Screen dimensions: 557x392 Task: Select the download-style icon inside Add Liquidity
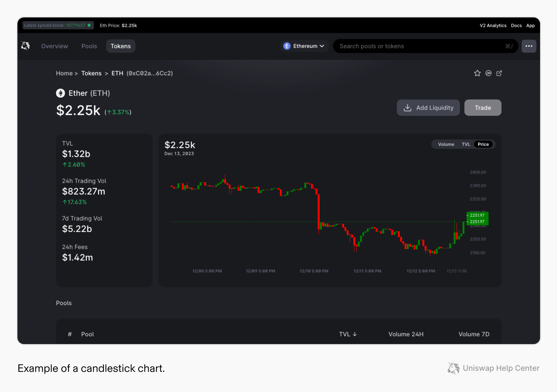(408, 108)
